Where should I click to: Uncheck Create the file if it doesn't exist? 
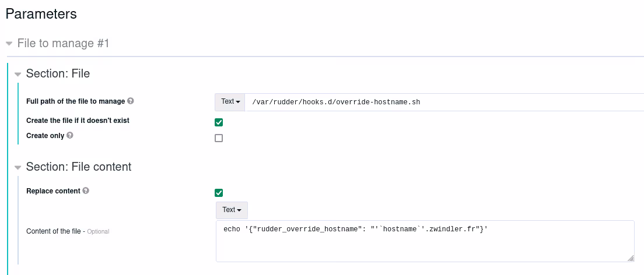coord(219,122)
